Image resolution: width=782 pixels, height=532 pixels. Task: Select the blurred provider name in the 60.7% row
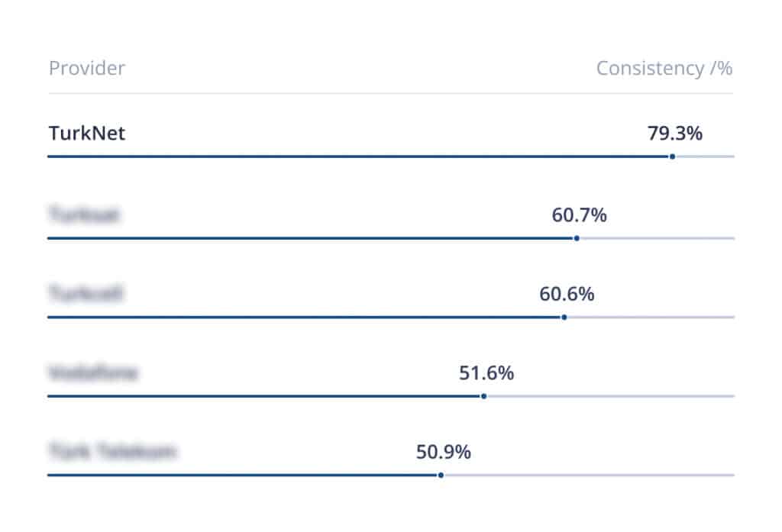pos(84,215)
